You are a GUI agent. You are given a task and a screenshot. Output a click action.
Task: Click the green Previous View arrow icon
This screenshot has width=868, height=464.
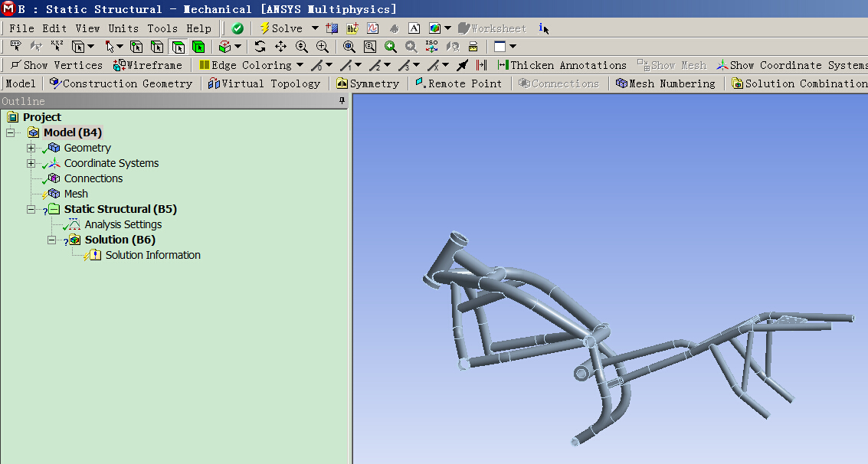point(390,47)
